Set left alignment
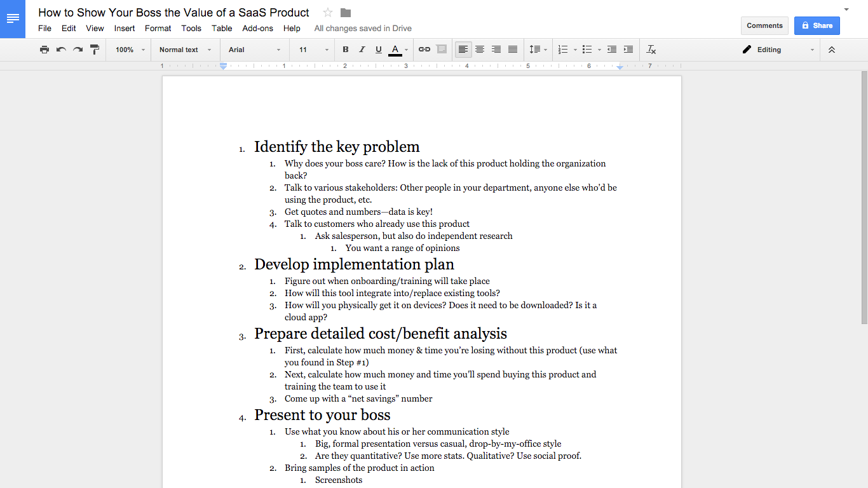 [463, 50]
